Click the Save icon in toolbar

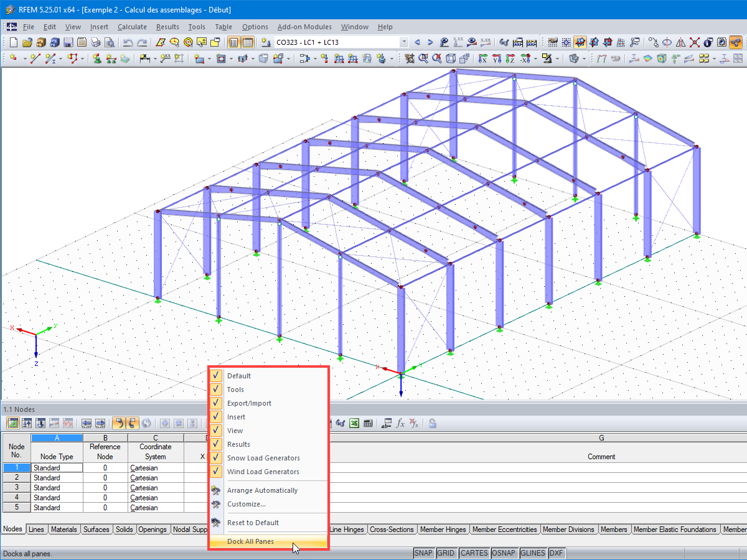click(x=68, y=42)
